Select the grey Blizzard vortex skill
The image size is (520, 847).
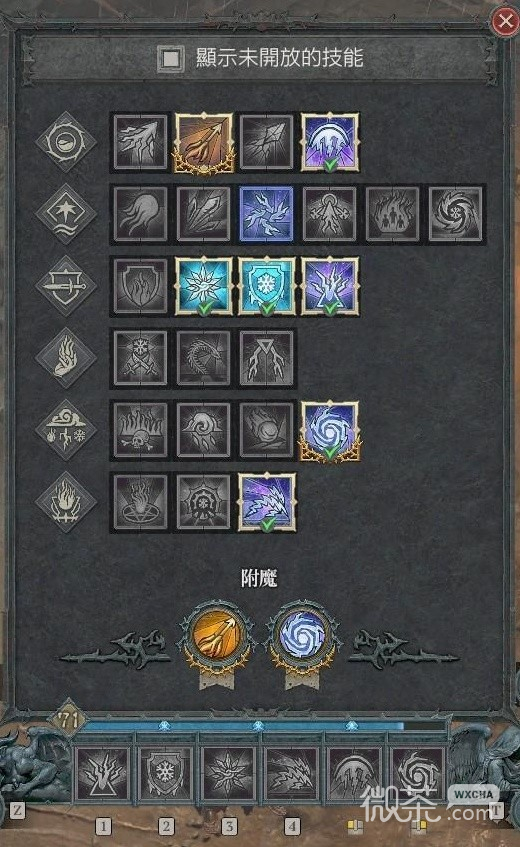(x=456, y=214)
